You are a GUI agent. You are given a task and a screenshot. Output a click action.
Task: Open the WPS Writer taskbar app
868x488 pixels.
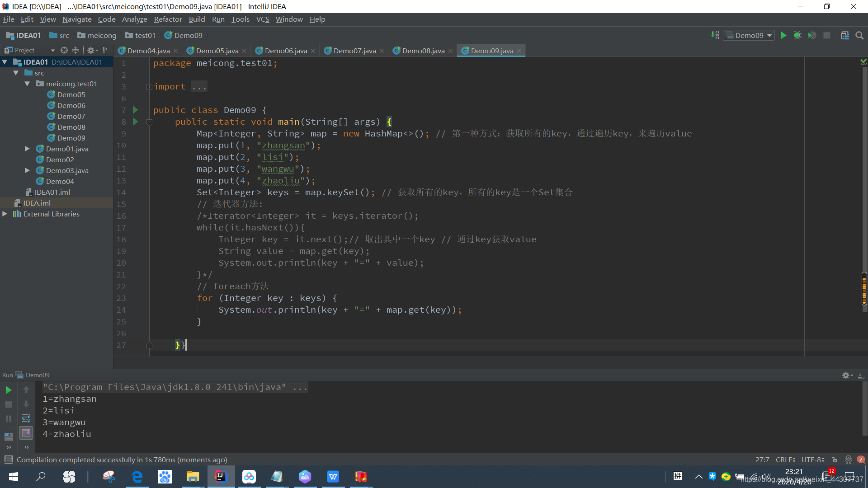(x=333, y=476)
